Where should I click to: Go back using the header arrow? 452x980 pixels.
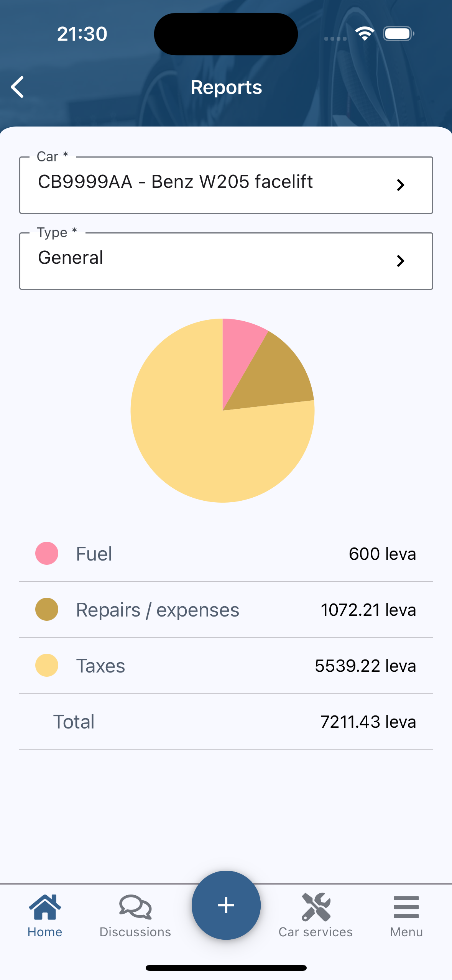pyautogui.click(x=18, y=87)
